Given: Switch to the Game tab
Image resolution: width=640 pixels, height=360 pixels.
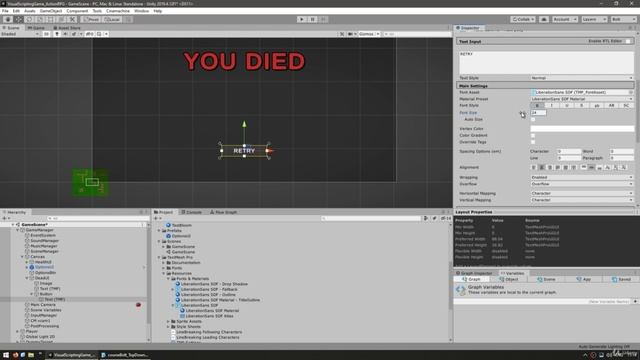Looking at the screenshot, I should click(36, 28).
